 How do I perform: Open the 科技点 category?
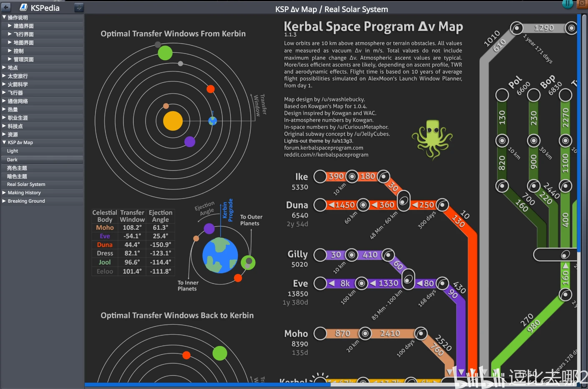point(42,126)
